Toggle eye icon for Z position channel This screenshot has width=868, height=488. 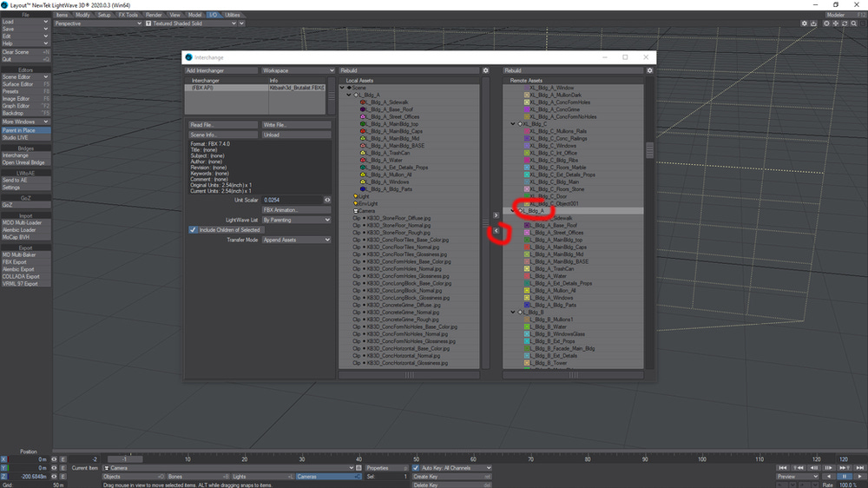(54, 477)
